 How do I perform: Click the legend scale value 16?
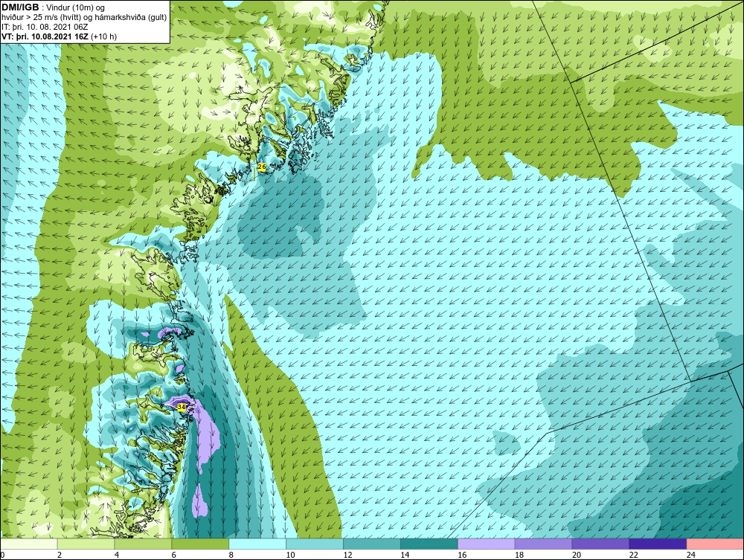coord(462,555)
